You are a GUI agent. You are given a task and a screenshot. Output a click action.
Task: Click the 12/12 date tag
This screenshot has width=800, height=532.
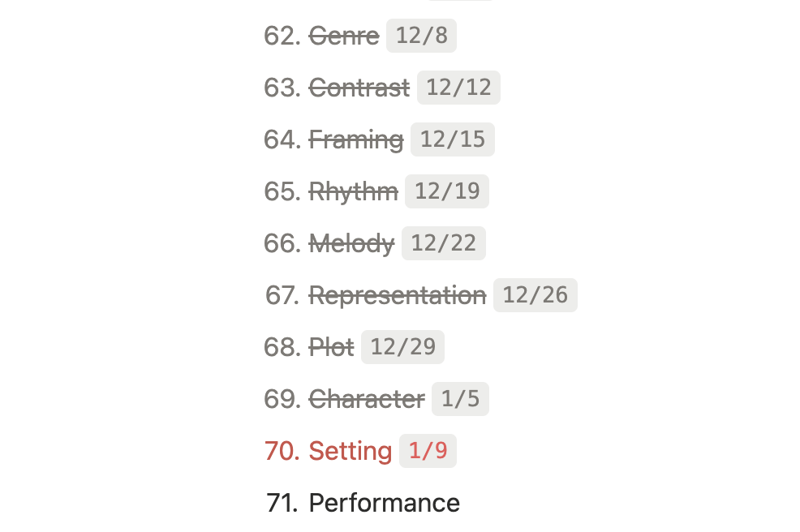click(x=458, y=88)
